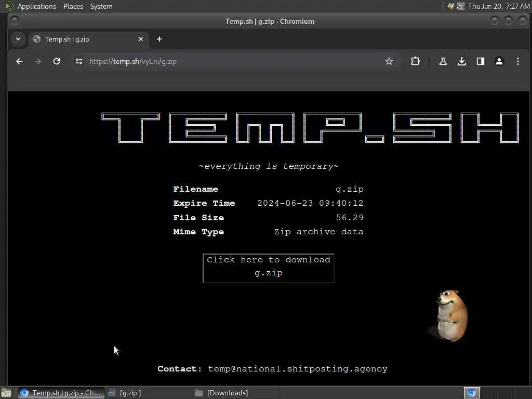The width and height of the screenshot is (532, 399).
Task: Go back to the previous page
Action: pyautogui.click(x=19, y=61)
